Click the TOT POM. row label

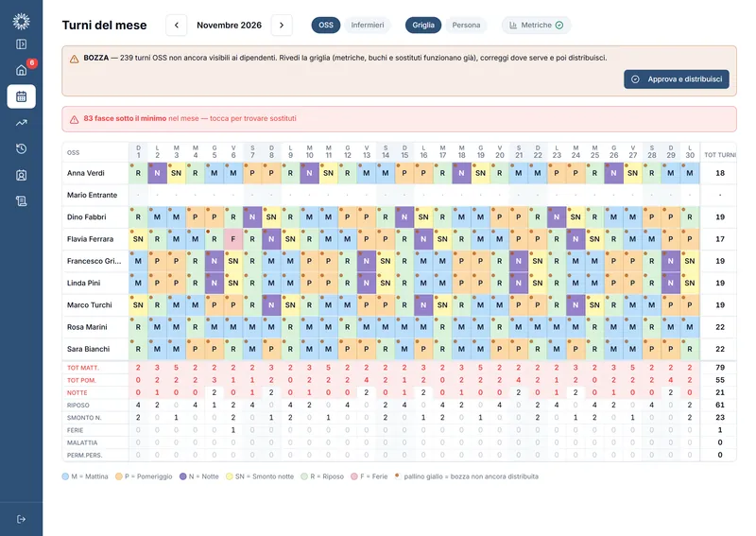[x=81, y=380]
